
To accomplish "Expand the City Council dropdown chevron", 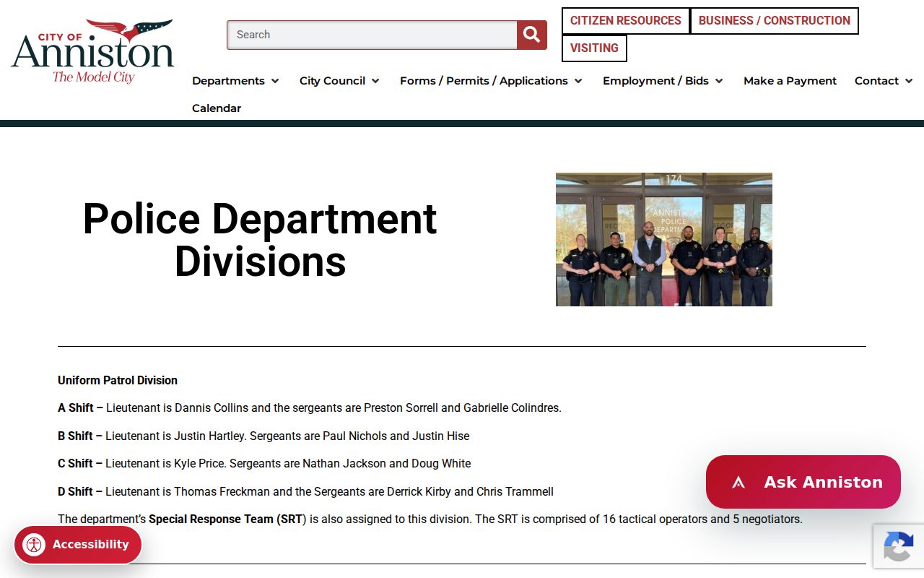I will click(x=375, y=81).
